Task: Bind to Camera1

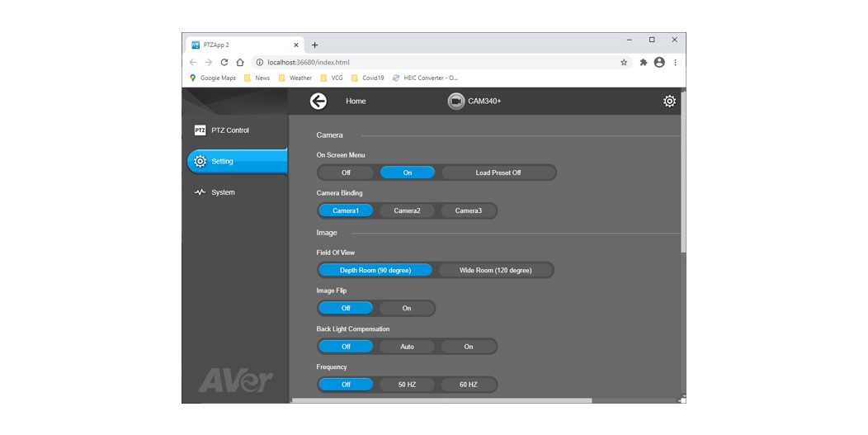Action: [346, 210]
